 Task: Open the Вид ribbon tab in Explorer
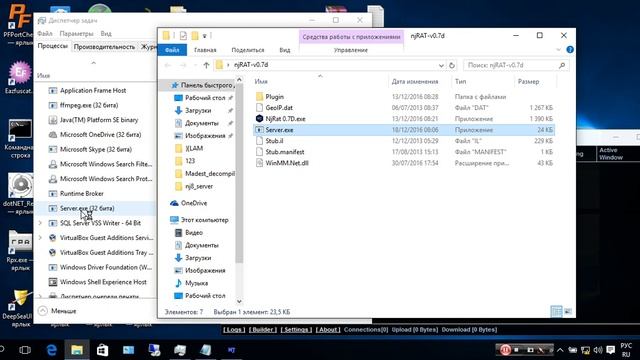pyautogui.click(x=284, y=50)
